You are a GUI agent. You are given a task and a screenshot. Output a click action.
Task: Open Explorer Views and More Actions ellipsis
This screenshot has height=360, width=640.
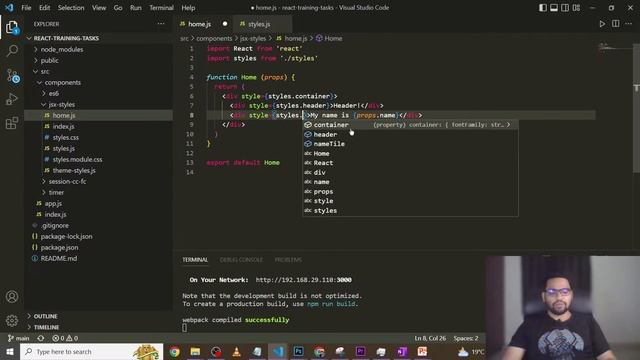(161, 24)
